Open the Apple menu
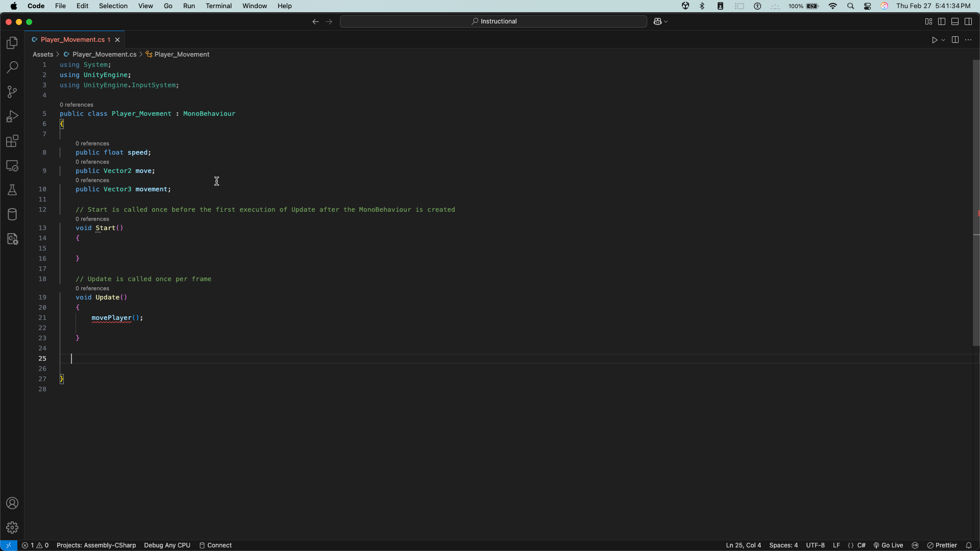Screen dimensions: 980x551 pyautogui.click(x=14, y=6)
